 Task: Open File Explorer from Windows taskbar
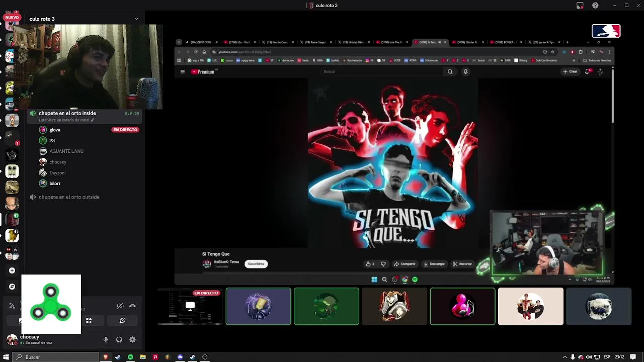(143, 357)
